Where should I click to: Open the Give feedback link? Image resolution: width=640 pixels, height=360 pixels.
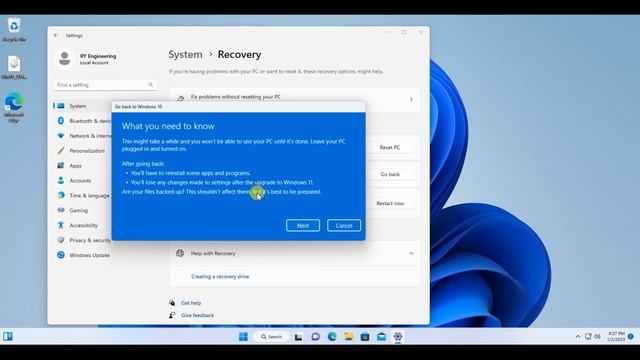coord(198,315)
